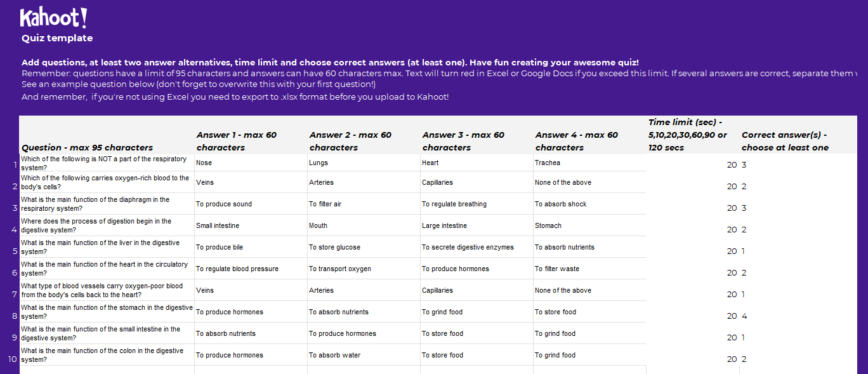This screenshot has width=868, height=374.
Task: Select the 'Quiz template' heading
Action: 57,38
